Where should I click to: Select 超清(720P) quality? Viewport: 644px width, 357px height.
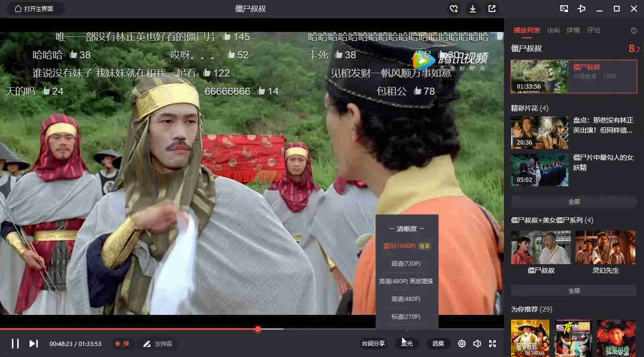tap(407, 264)
